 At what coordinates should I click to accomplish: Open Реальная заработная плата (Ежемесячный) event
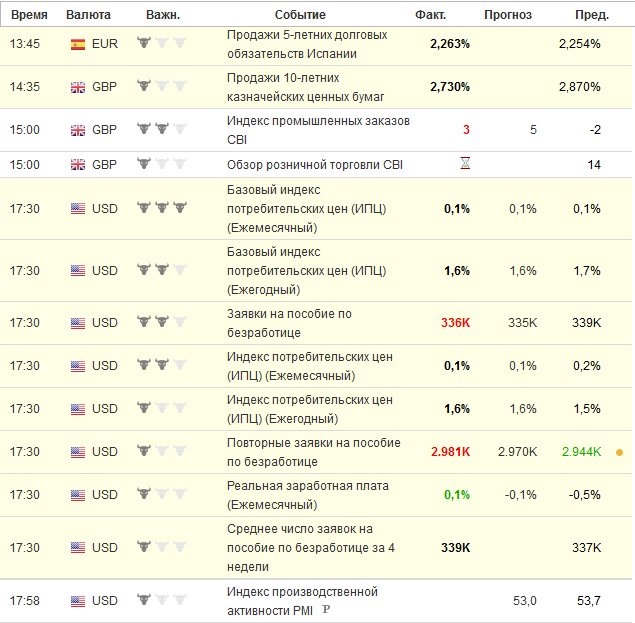[308, 495]
